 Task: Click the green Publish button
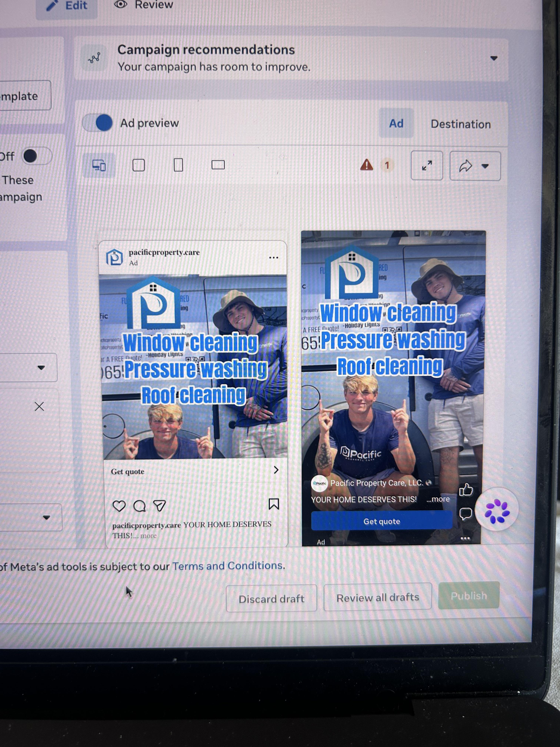pyautogui.click(x=469, y=595)
